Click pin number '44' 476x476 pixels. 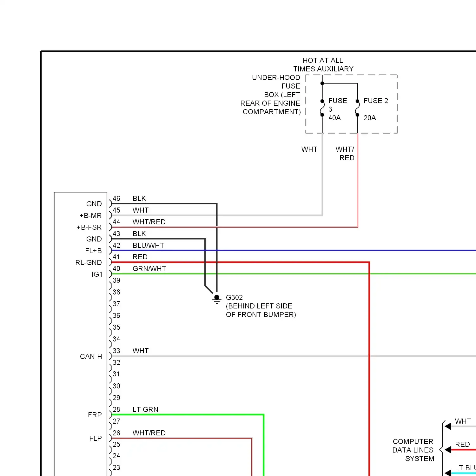point(116,222)
